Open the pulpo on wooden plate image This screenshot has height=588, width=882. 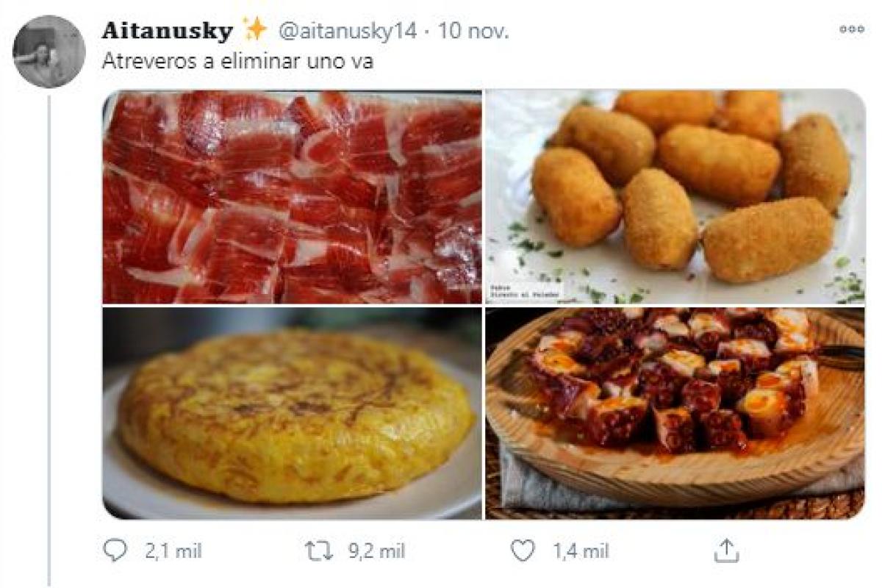675,414
